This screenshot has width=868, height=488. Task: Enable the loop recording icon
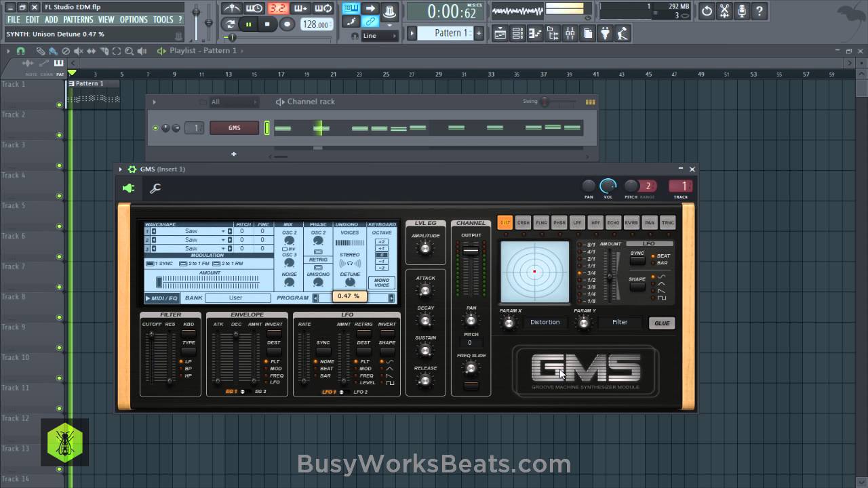coord(323,8)
